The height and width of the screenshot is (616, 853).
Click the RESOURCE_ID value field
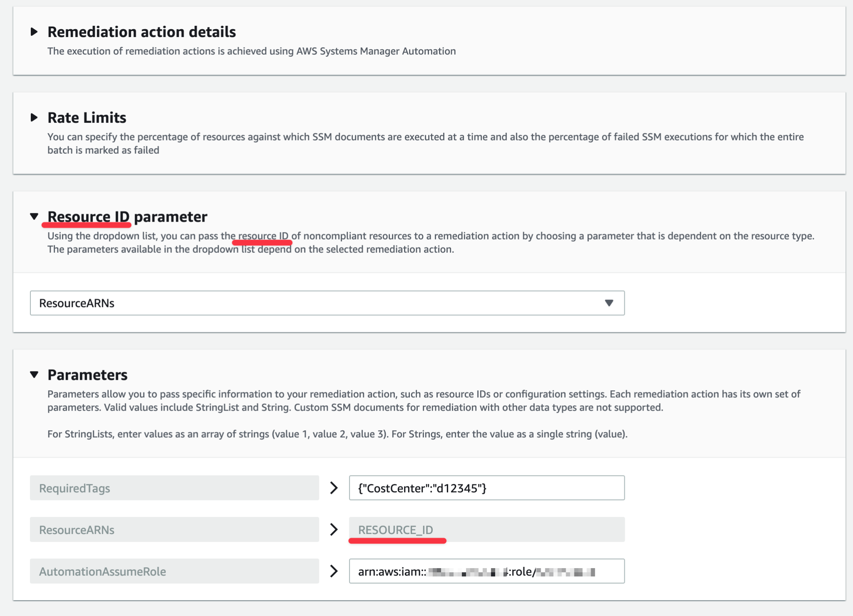487,529
